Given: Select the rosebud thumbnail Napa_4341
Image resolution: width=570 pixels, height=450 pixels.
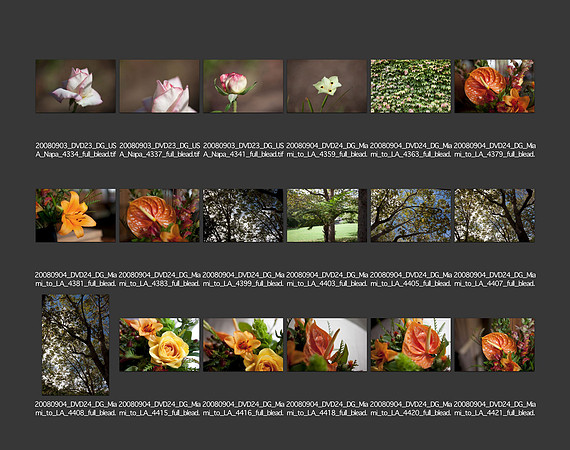Looking at the screenshot, I should (243, 86).
